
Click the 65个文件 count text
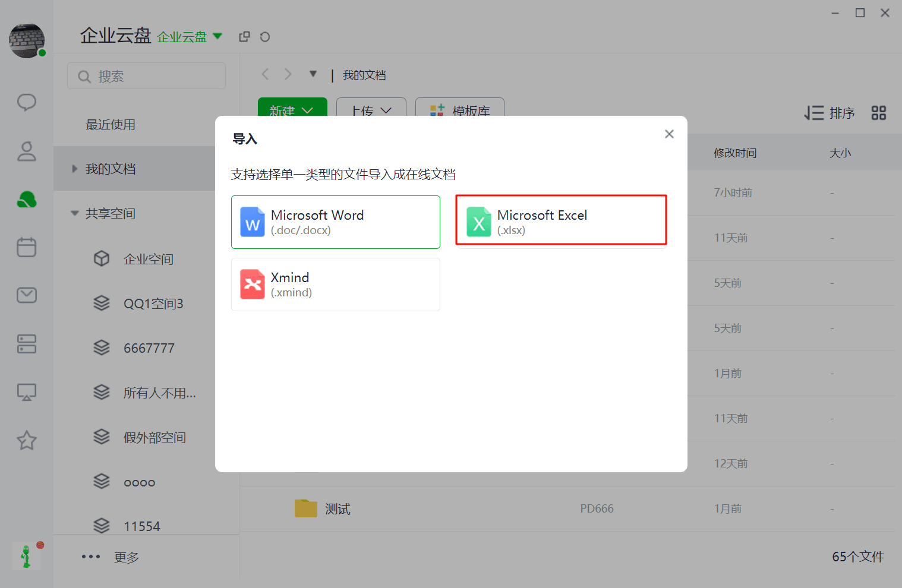click(858, 557)
